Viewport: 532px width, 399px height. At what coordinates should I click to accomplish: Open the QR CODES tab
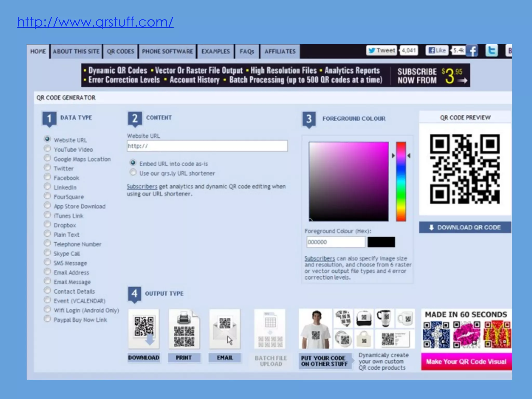pos(121,51)
